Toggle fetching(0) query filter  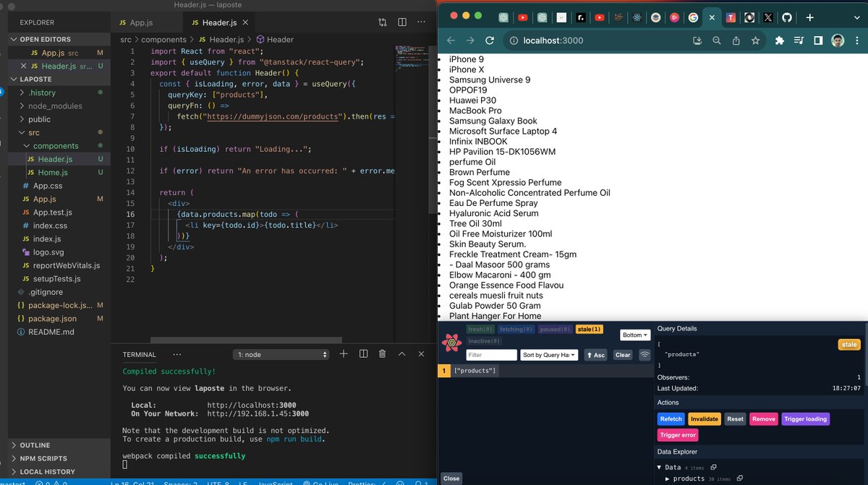tap(515, 330)
